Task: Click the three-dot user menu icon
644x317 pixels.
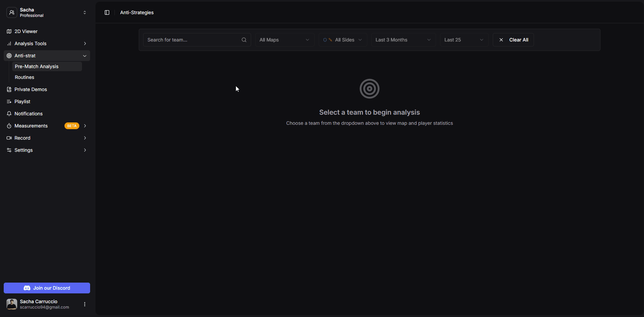Action: tap(85, 304)
